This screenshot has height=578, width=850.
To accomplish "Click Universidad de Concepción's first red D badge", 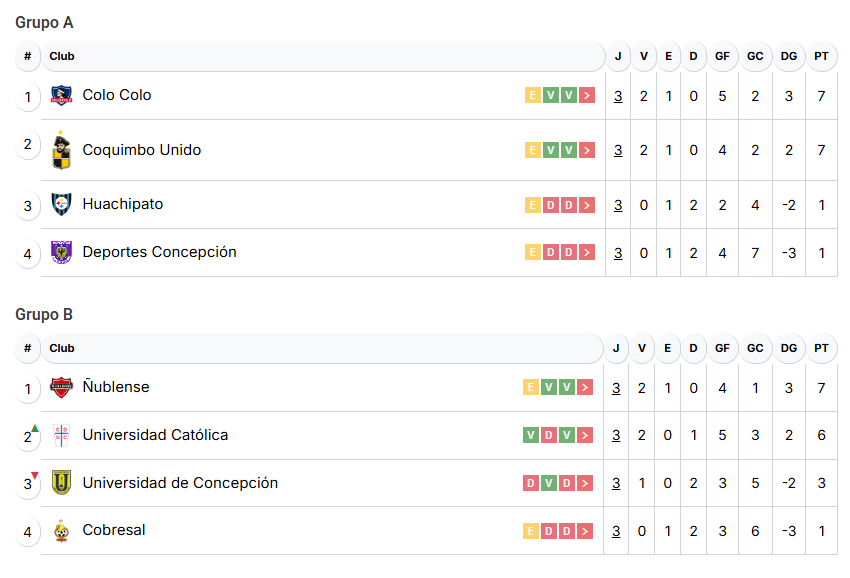I will pyautogui.click(x=531, y=484).
